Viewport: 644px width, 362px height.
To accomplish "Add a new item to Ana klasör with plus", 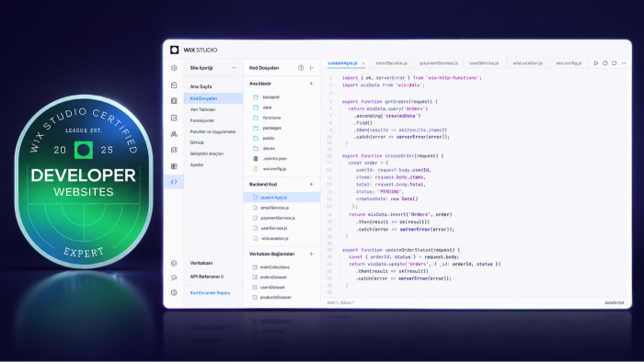I will 311,84.
